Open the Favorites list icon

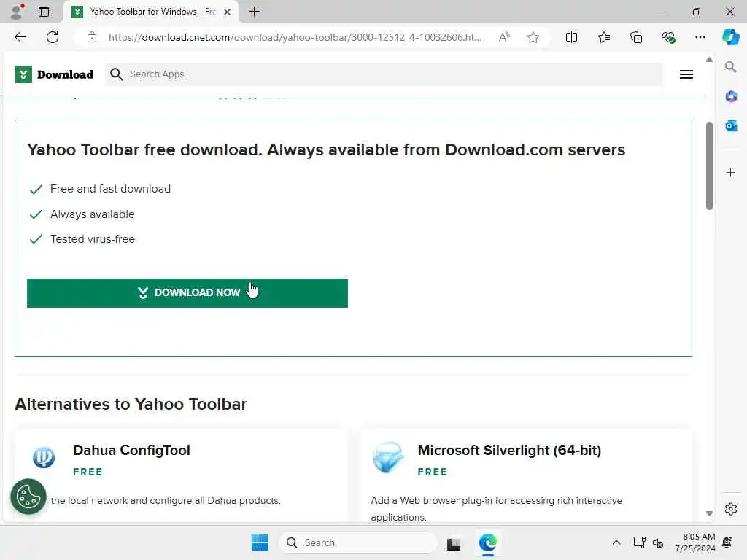603,37
